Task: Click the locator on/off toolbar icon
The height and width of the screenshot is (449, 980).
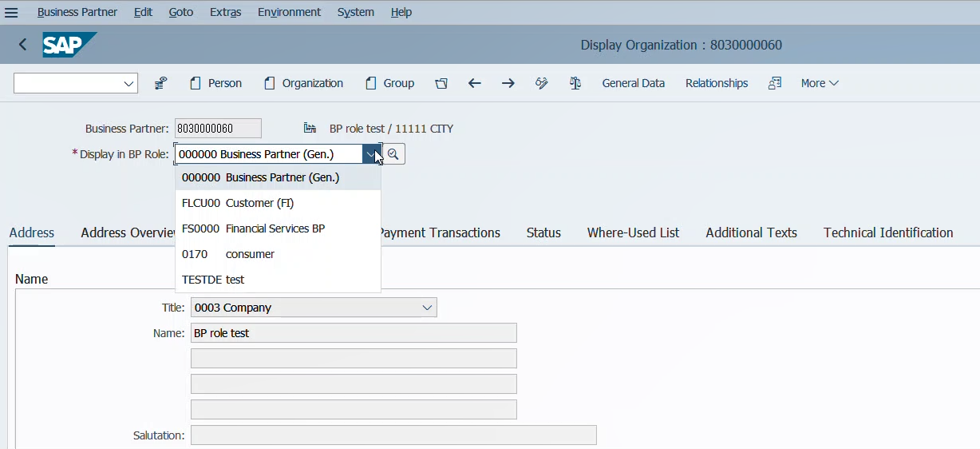Action: (160, 83)
